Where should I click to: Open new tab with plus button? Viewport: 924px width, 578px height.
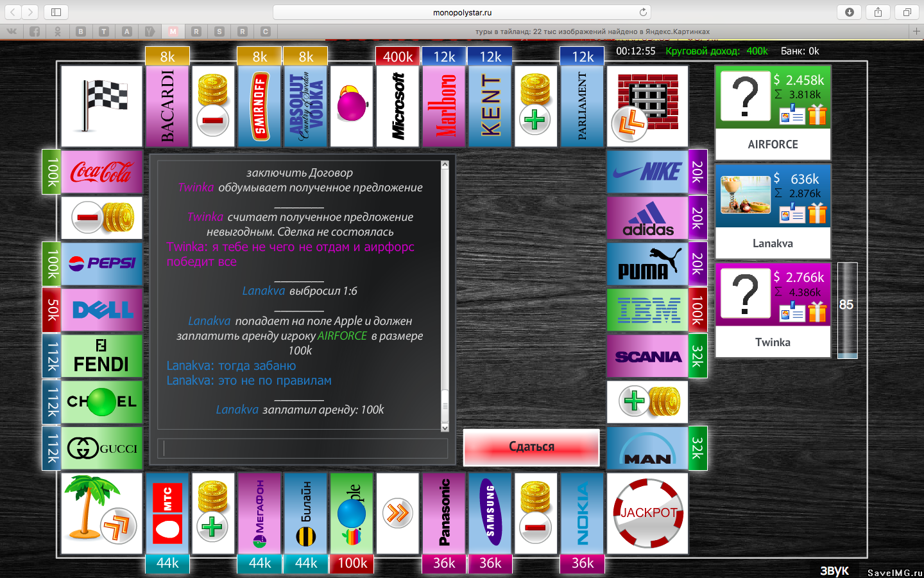point(916,31)
